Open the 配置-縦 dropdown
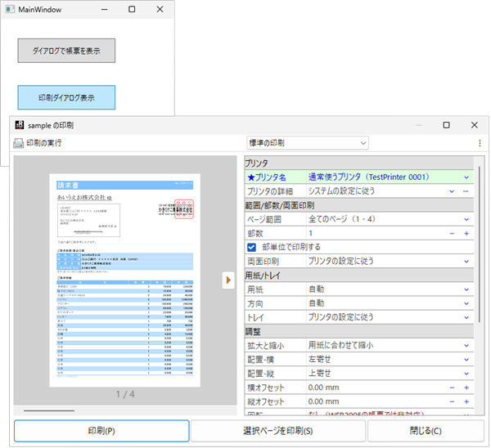This screenshot has height=448, width=491. click(x=466, y=374)
